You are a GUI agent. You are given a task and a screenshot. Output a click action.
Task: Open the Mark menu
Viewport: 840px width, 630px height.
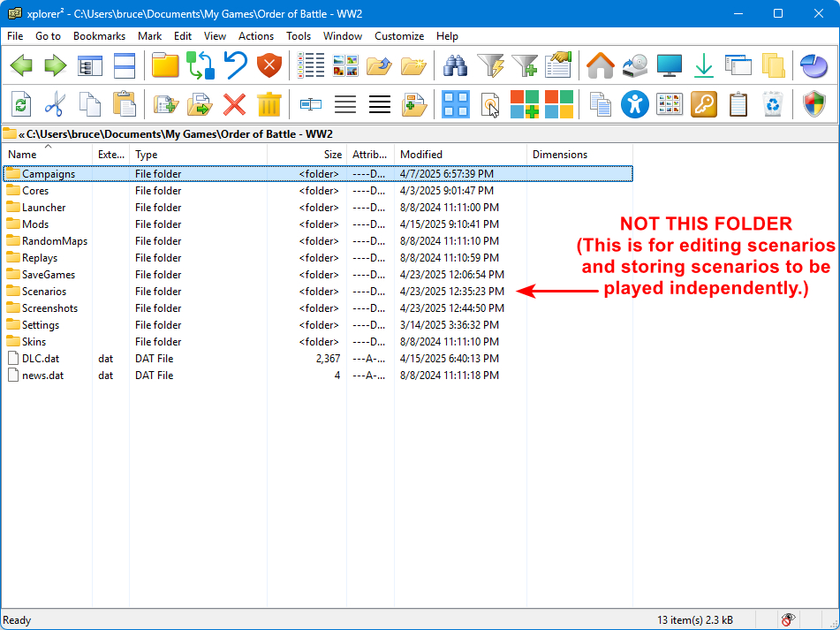pos(149,36)
